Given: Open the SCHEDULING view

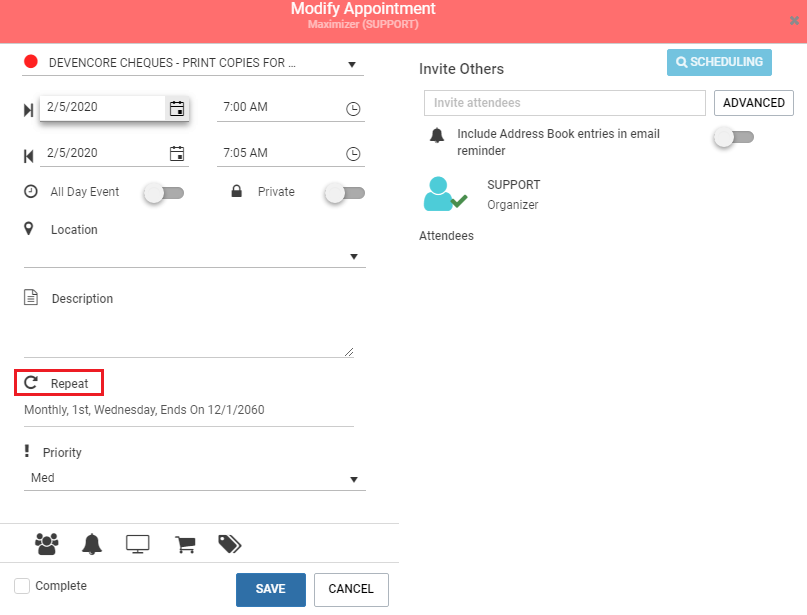Looking at the screenshot, I should [x=719, y=62].
